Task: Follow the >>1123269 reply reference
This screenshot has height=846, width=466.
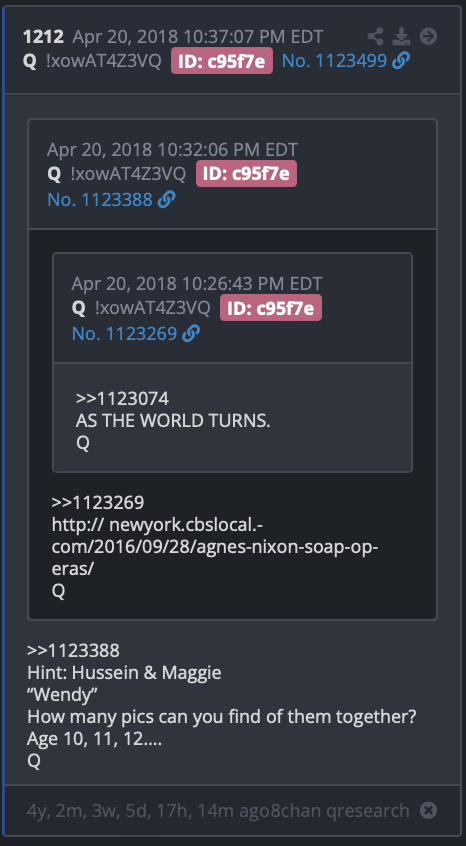Action: point(98,502)
